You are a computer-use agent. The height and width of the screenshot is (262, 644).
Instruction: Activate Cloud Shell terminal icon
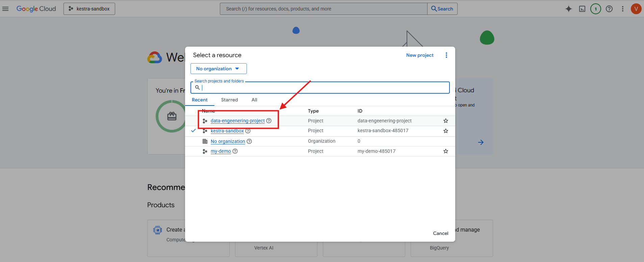point(582,9)
